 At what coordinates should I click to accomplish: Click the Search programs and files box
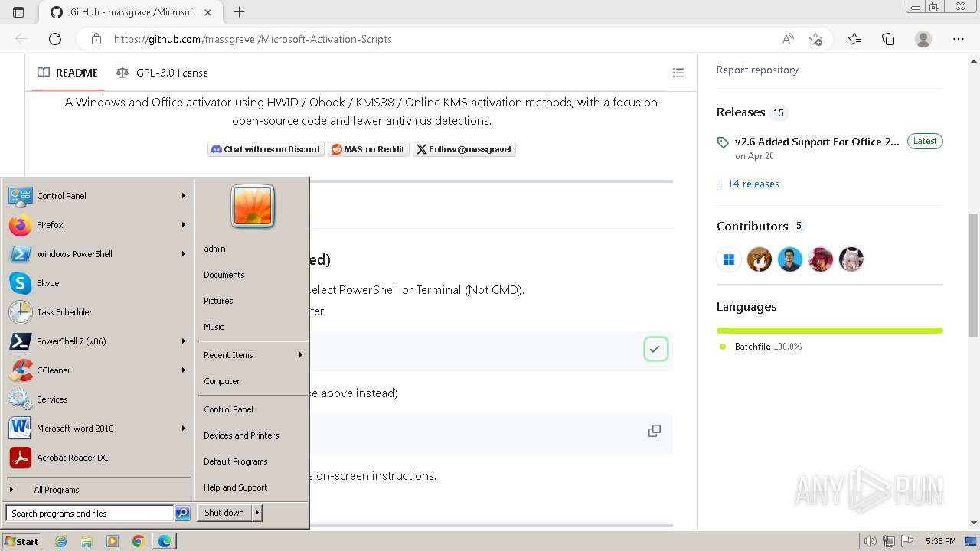90,514
